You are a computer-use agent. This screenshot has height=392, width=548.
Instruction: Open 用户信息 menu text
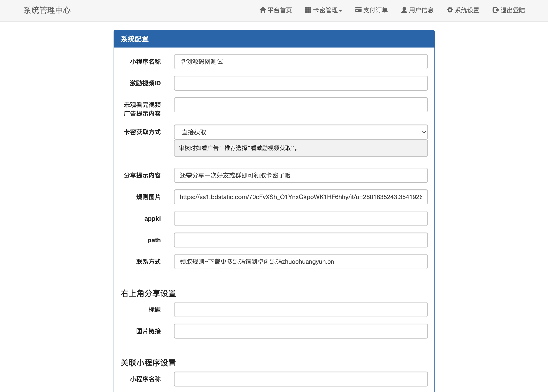pyautogui.click(x=421, y=10)
